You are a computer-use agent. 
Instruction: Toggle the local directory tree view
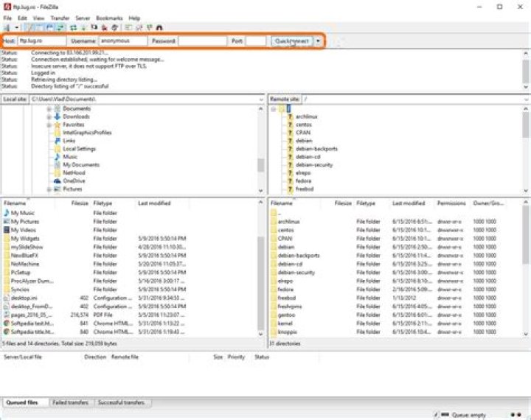pyautogui.click(x=39, y=27)
